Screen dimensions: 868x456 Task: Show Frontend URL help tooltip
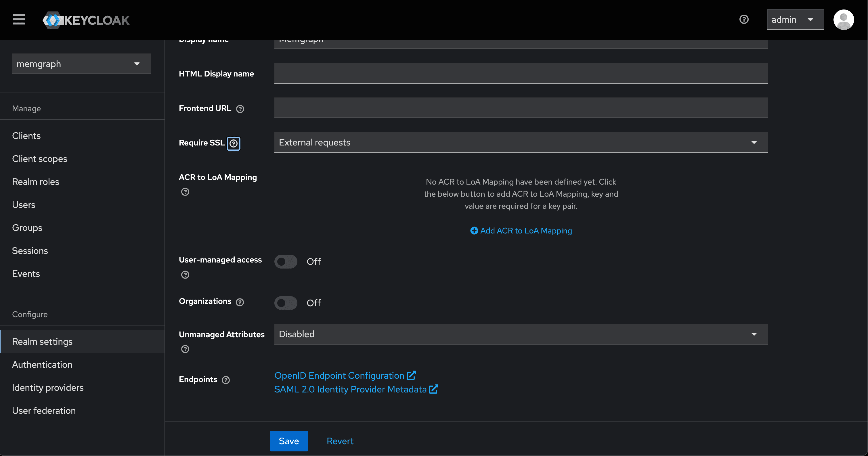[x=240, y=109]
